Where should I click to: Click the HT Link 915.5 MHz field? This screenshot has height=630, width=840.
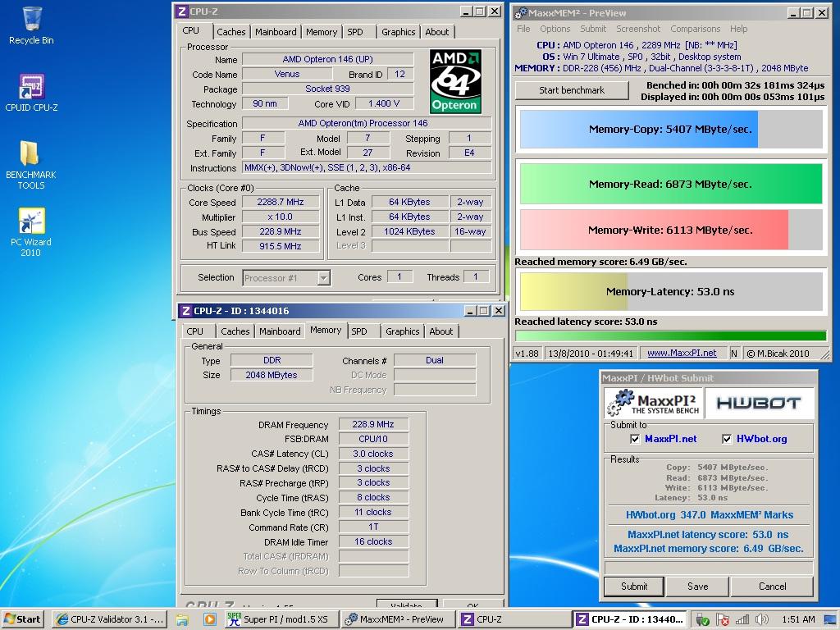point(281,246)
